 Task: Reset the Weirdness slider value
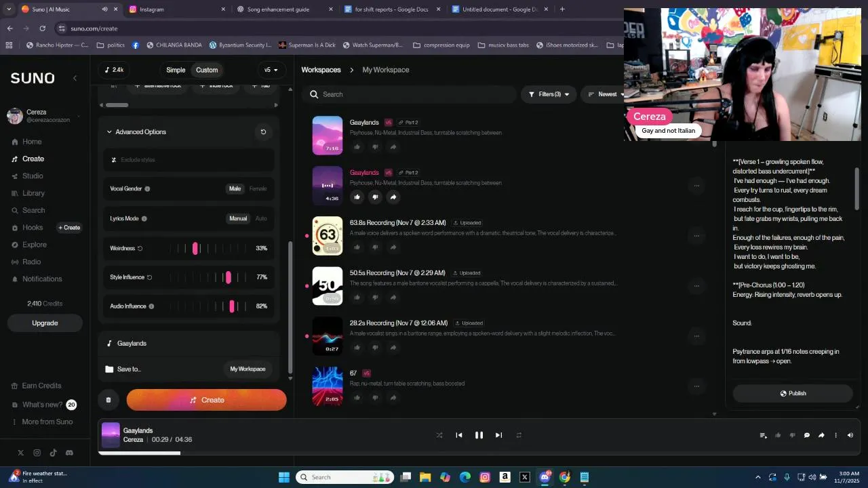click(140, 249)
